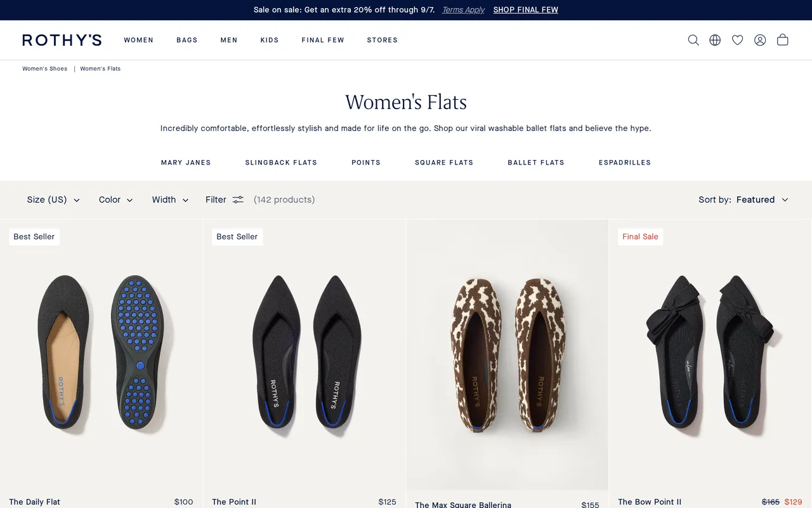Open the Women menu
This screenshot has height=508, width=812.
(x=138, y=40)
